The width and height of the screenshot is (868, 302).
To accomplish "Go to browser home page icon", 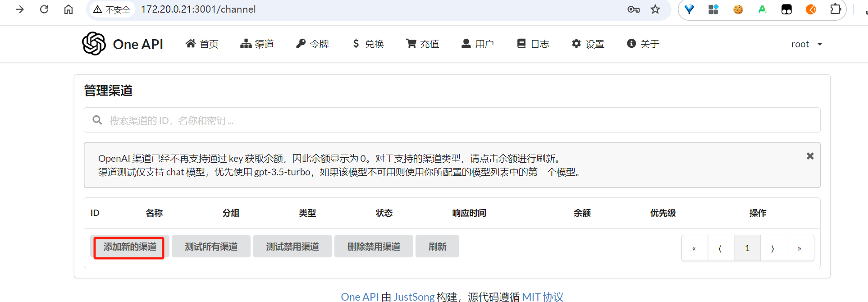I will pos(69,9).
